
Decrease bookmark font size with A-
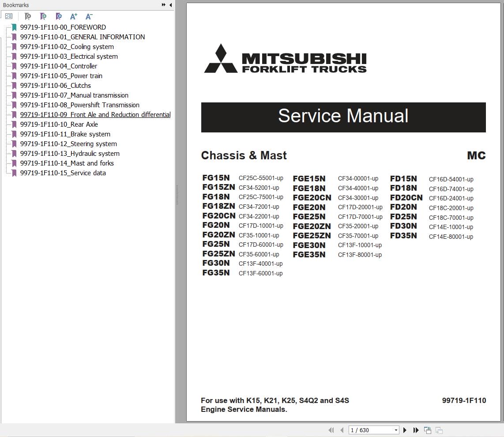coord(89,16)
